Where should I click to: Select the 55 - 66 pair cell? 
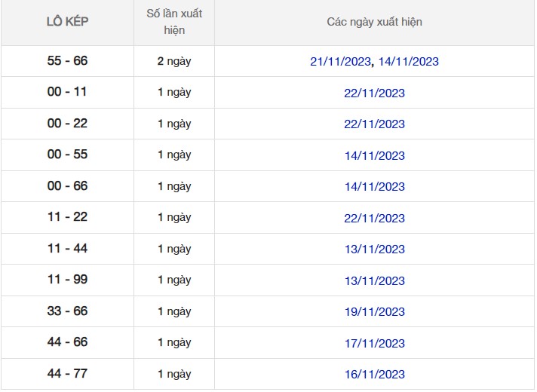67,61
